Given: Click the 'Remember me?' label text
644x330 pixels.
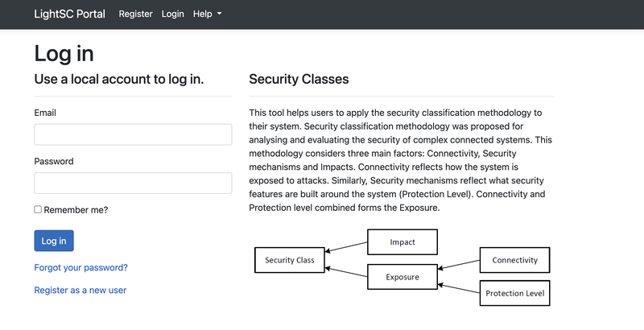Looking at the screenshot, I should click(76, 210).
